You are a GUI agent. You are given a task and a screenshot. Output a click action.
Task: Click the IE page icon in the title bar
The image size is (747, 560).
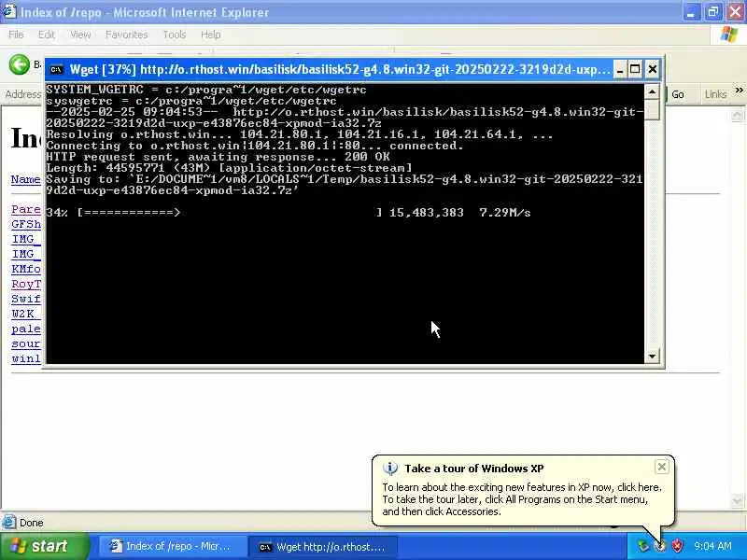tap(8, 11)
